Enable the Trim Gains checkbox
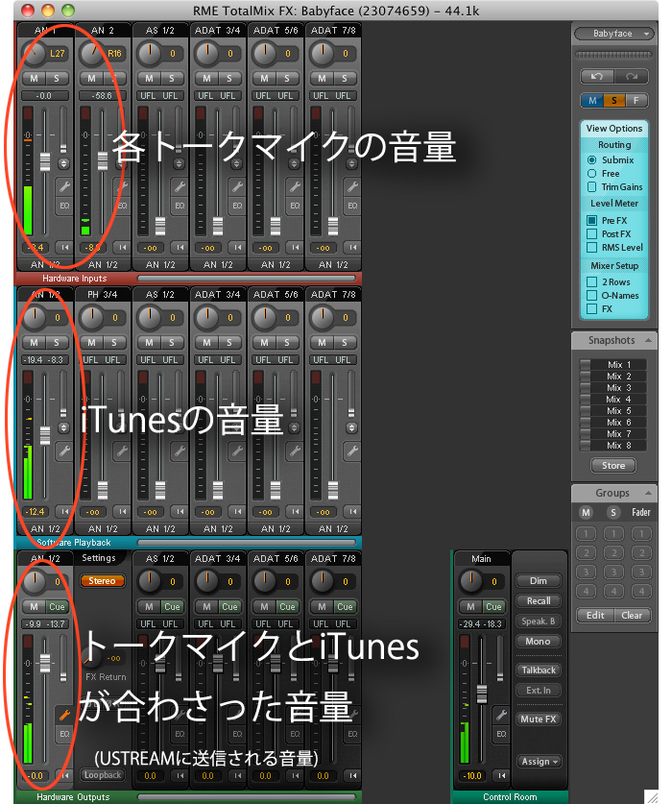The width and height of the screenshot is (672, 804). tap(591, 186)
